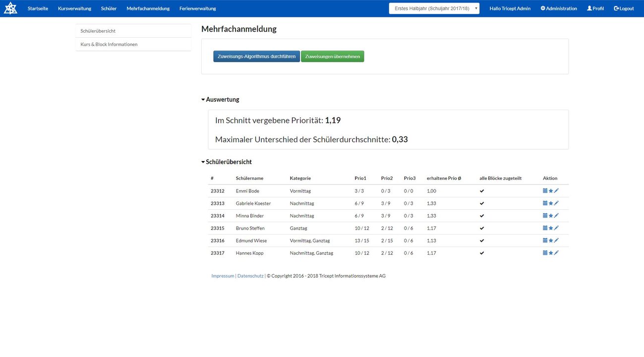
Task: Click the pencil edit icon for Minna Binder
Action: click(556, 215)
